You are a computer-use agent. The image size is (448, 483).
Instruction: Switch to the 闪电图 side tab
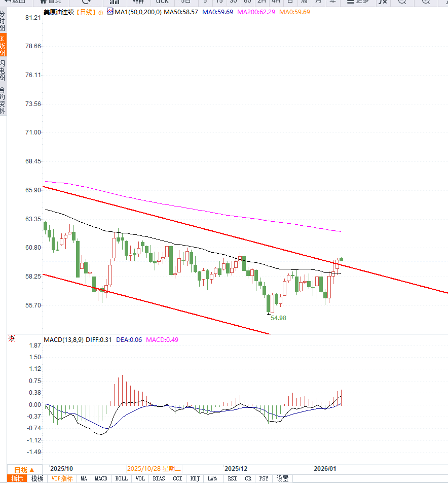click(x=3, y=70)
